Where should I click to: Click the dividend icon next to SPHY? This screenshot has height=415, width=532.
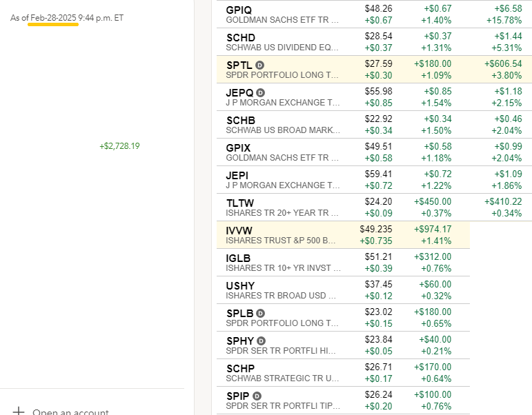[261, 341]
